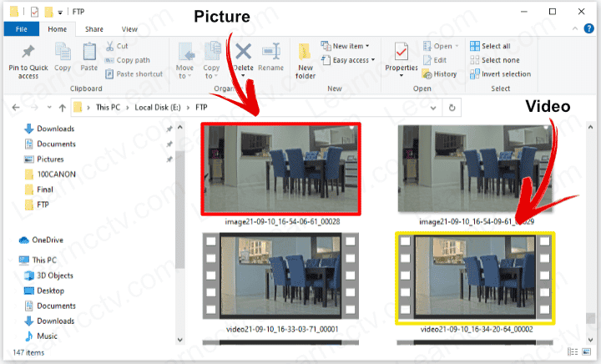Switch to details view in status bar
The height and width of the screenshot is (364, 601).
pos(571,354)
